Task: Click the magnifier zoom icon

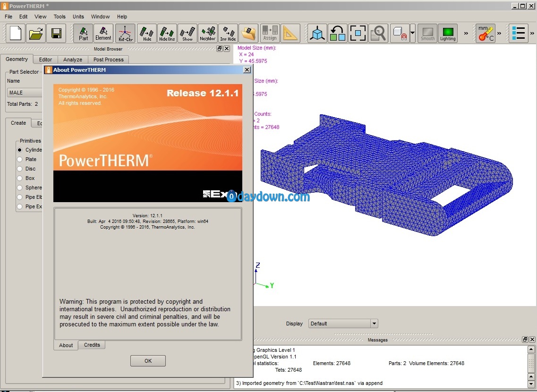Action: (378, 33)
